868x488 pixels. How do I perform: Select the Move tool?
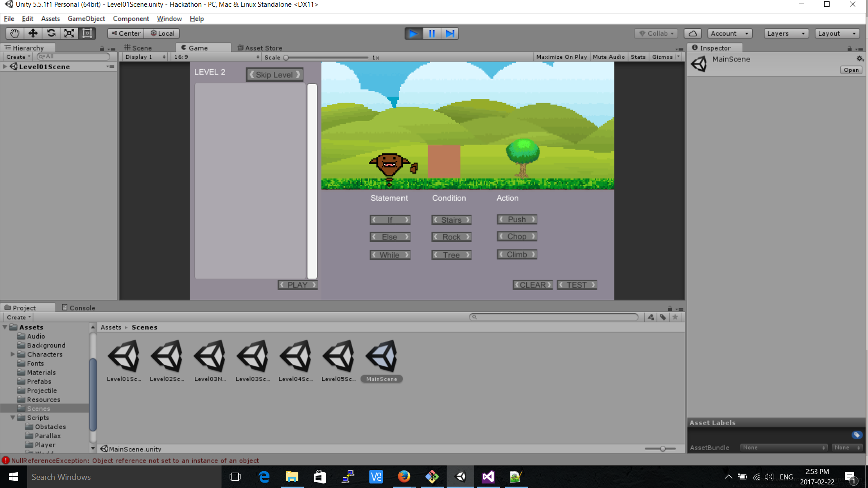pyautogui.click(x=33, y=33)
